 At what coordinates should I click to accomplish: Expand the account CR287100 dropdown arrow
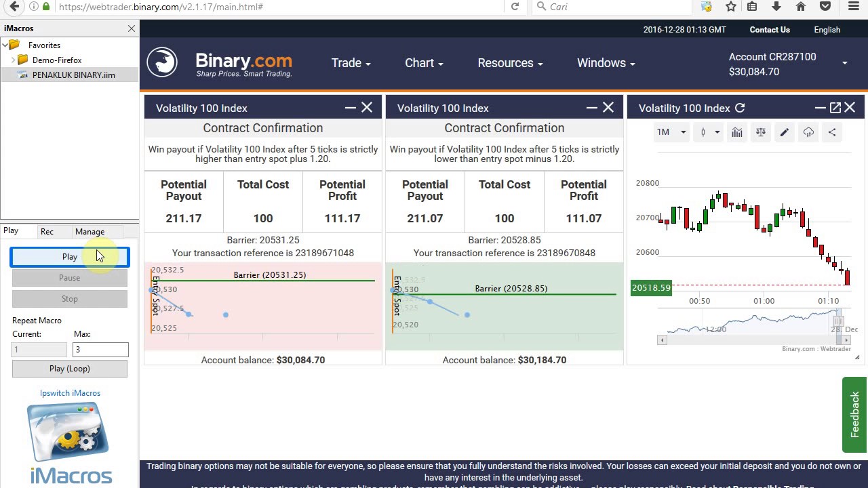845,64
